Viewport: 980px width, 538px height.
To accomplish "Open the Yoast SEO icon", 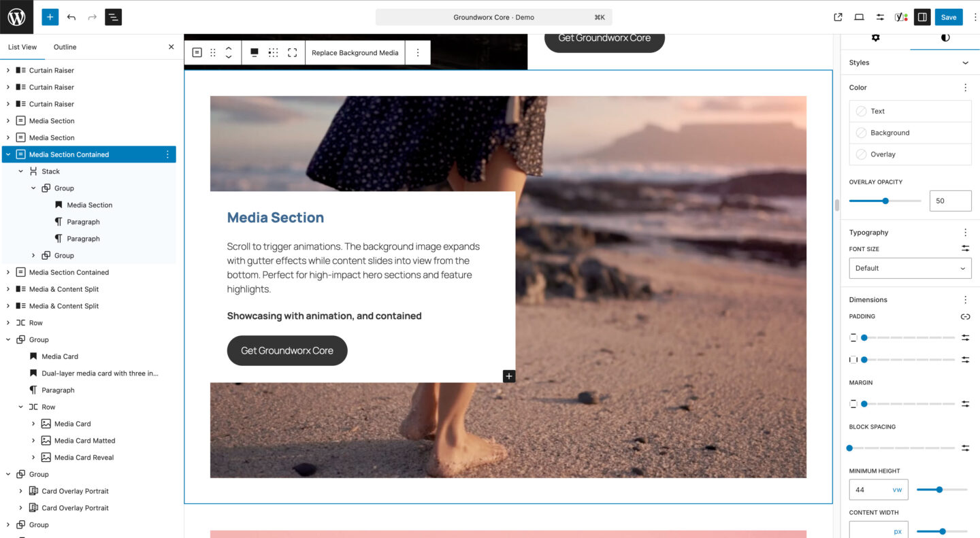I will pyautogui.click(x=901, y=17).
